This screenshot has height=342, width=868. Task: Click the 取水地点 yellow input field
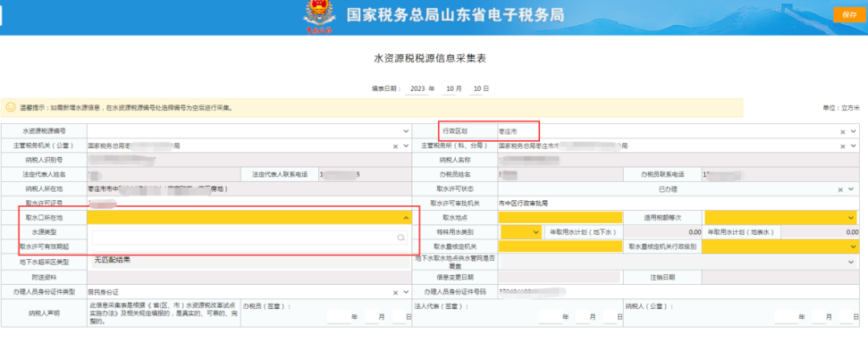[561, 217]
